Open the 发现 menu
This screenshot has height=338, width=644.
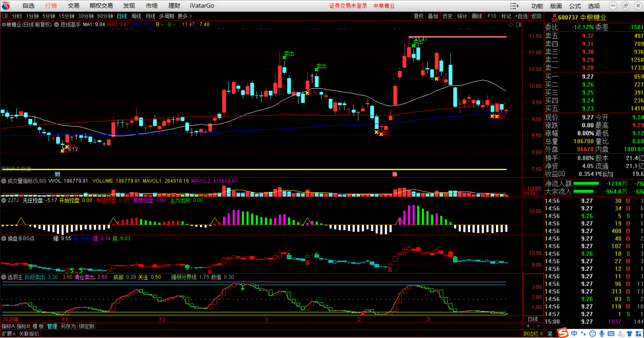pyautogui.click(x=129, y=6)
